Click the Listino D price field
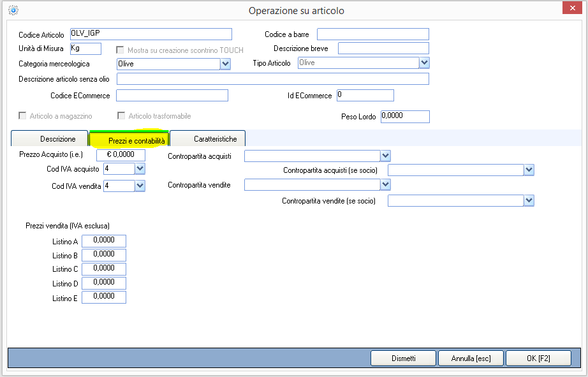The image size is (588, 377). [104, 283]
